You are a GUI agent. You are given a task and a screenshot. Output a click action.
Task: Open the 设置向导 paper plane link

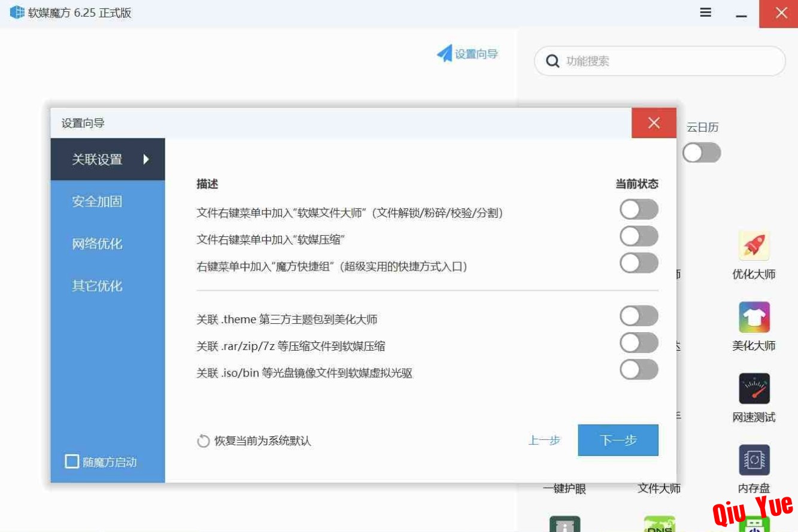(468, 54)
